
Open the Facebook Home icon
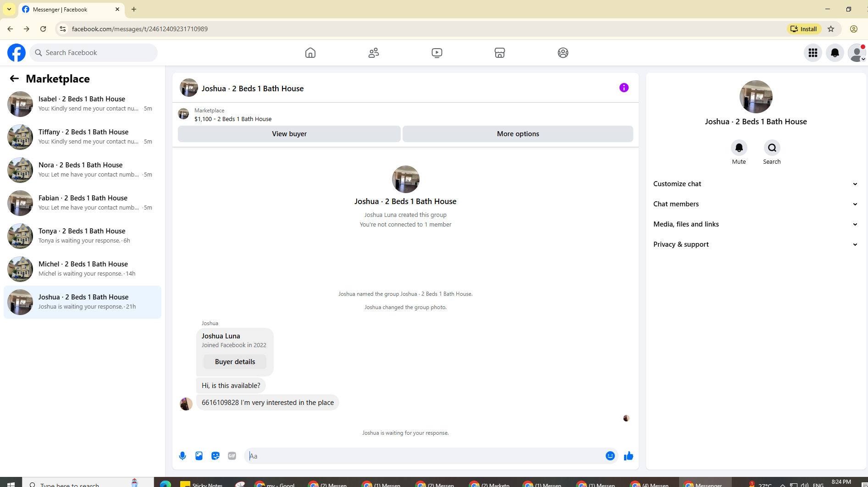pos(310,53)
